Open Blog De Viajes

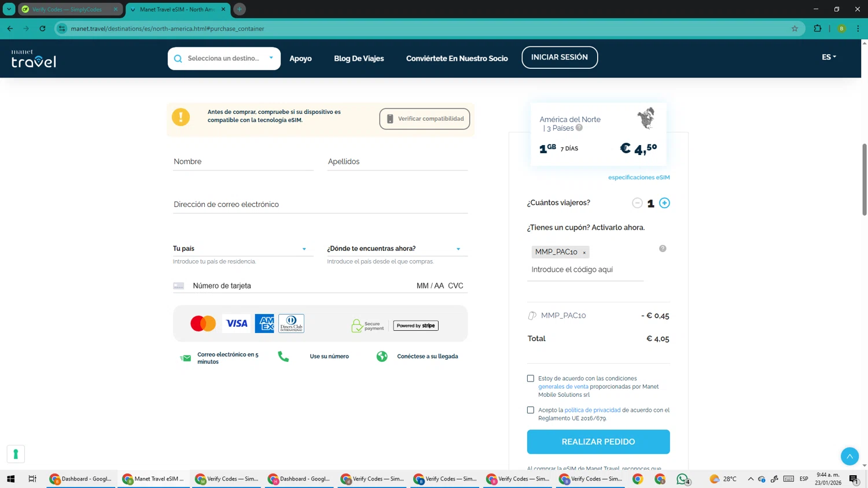(359, 58)
